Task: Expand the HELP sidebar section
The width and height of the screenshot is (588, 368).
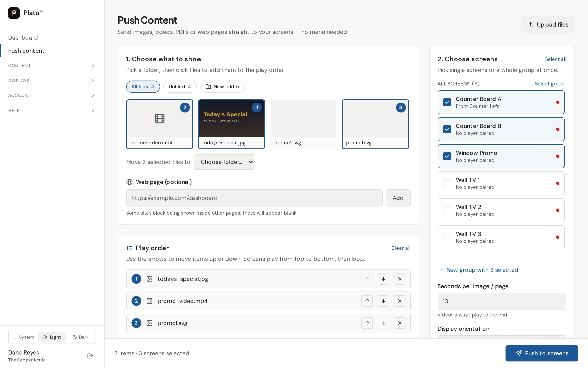Action: point(52,110)
